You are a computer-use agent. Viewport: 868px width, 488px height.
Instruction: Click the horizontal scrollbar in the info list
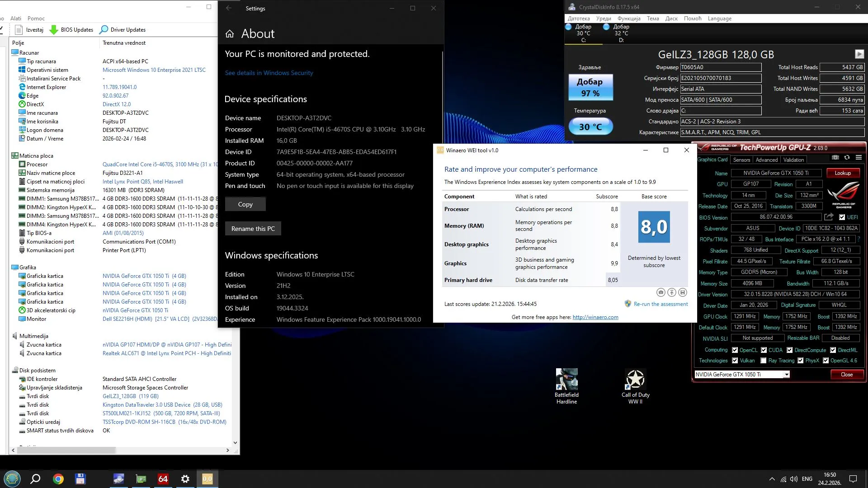pyautogui.click(x=66, y=450)
